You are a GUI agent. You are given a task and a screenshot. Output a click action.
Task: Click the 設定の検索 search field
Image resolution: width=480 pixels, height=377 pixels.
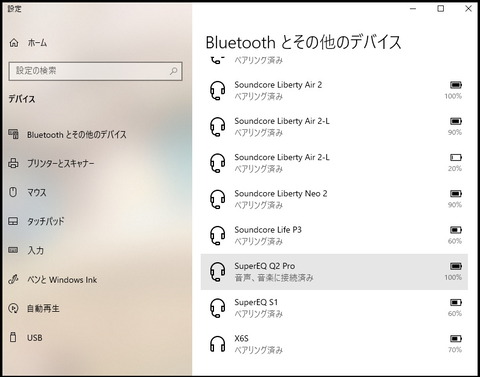[95, 71]
